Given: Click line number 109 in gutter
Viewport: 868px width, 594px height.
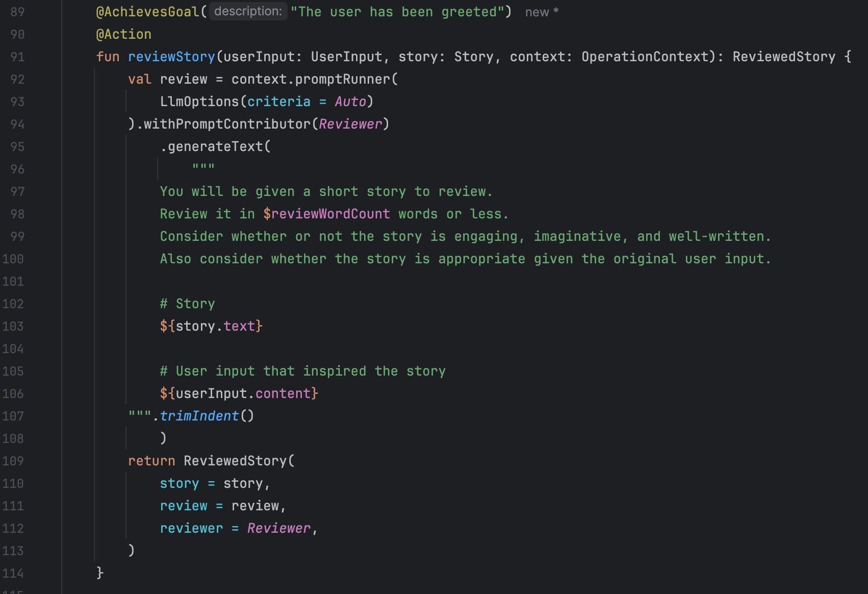Looking at the screenshot, I should [13, 461].
